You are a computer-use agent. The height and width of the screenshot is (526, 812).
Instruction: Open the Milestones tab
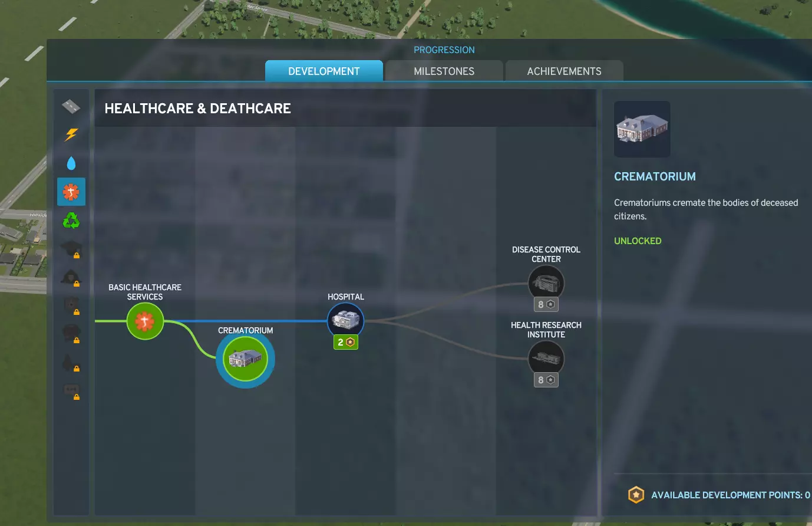pos(444,71)
